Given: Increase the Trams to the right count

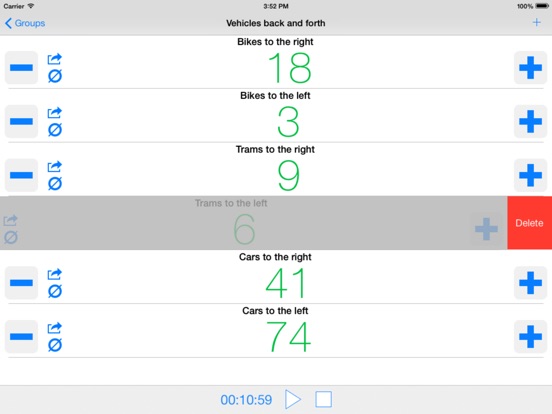Looking at the screenshot, I should click(530, 175).
